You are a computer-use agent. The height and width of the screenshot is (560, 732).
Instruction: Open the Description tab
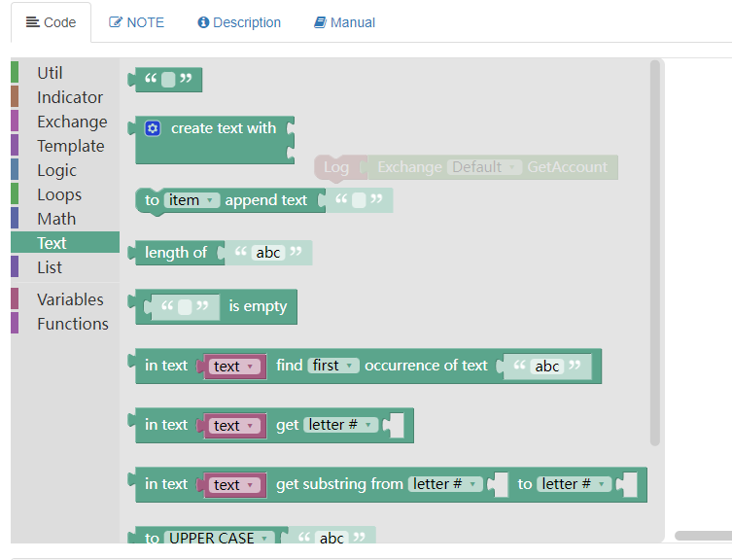coord(239,22)
